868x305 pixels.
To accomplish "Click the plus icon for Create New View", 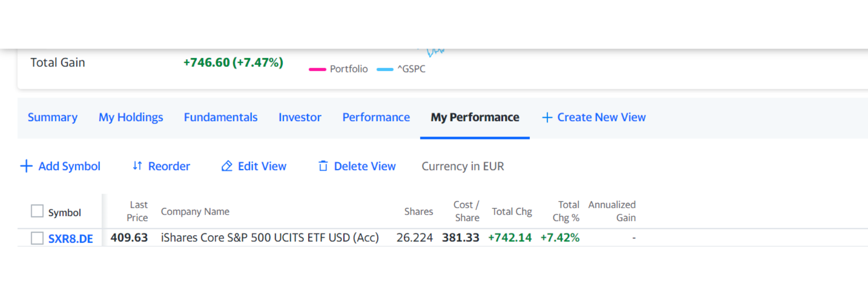I will click(547, 117).
